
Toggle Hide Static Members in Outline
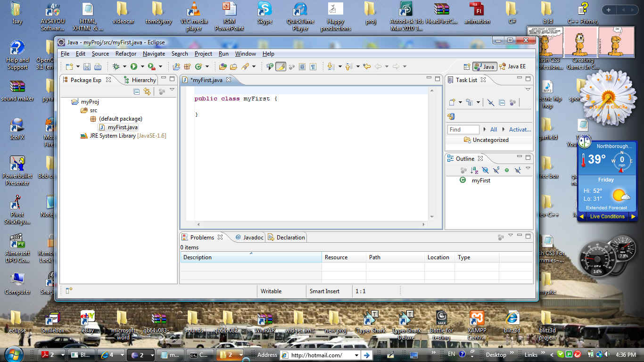[496, 170]
